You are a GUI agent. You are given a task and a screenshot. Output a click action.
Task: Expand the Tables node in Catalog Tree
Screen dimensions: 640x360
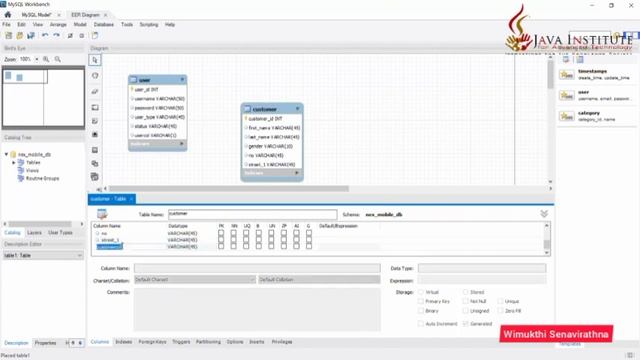tap(13, 162)
